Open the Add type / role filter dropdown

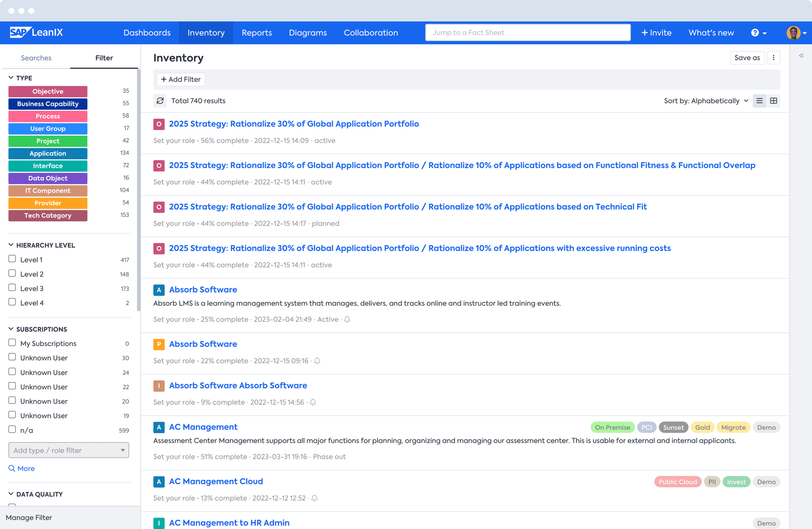point(69,450)
